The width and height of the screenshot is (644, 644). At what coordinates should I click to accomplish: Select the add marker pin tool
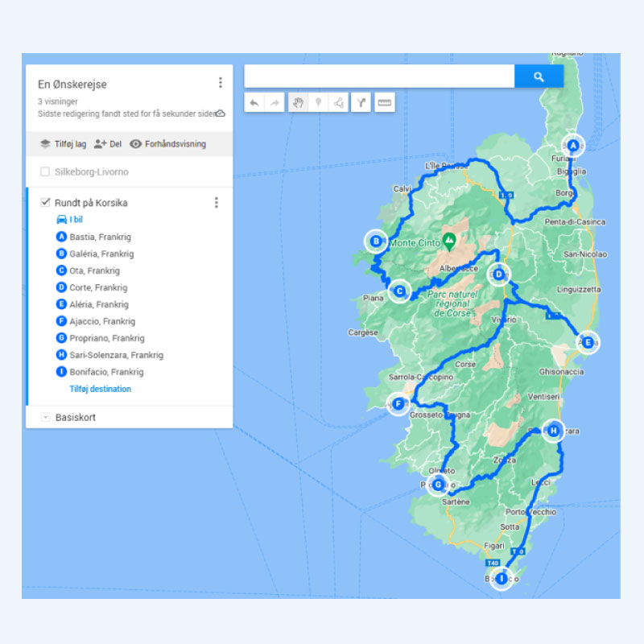[x=318, y=103]
